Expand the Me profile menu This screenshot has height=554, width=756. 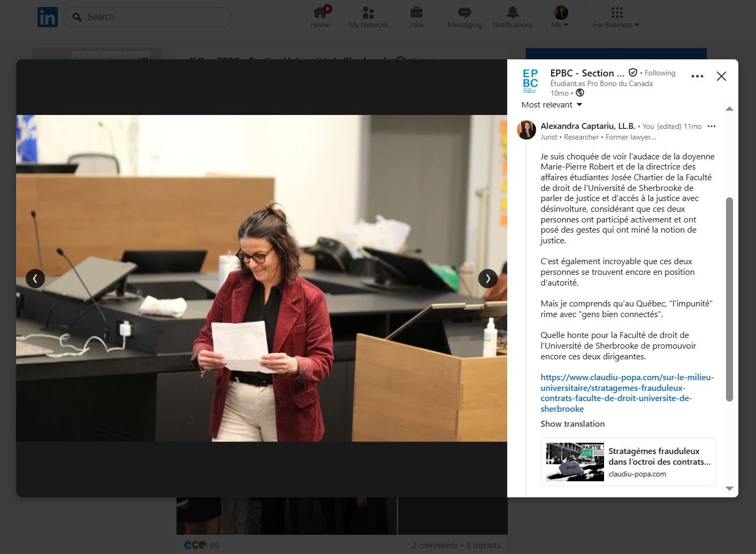560,17
